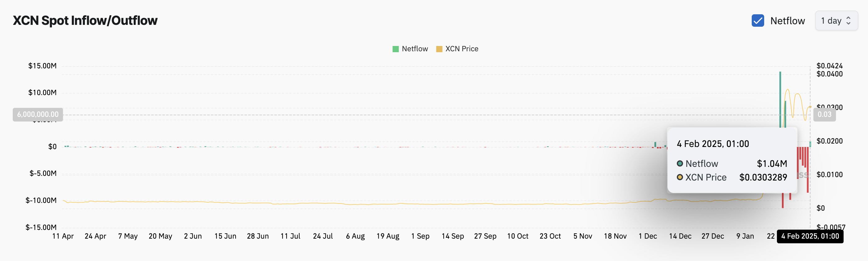Click the 6,000,000.00 crosshair value label
This screenshot has width=868, height=261.
38,115
